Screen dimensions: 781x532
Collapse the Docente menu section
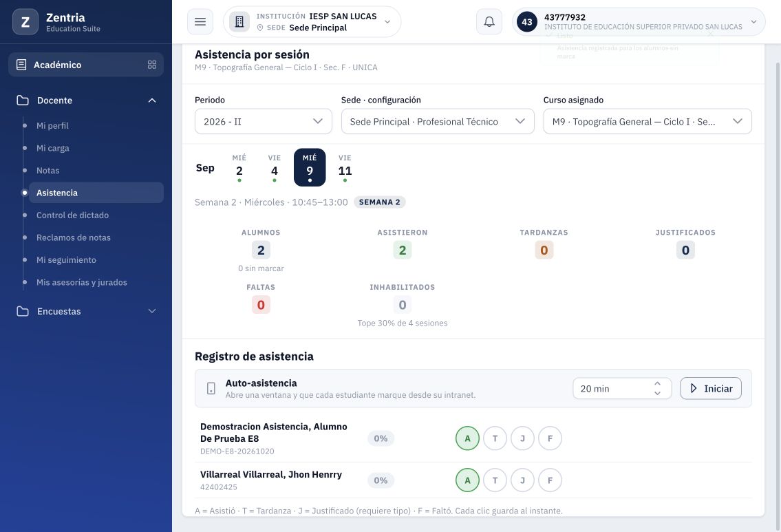pos(86,100)
